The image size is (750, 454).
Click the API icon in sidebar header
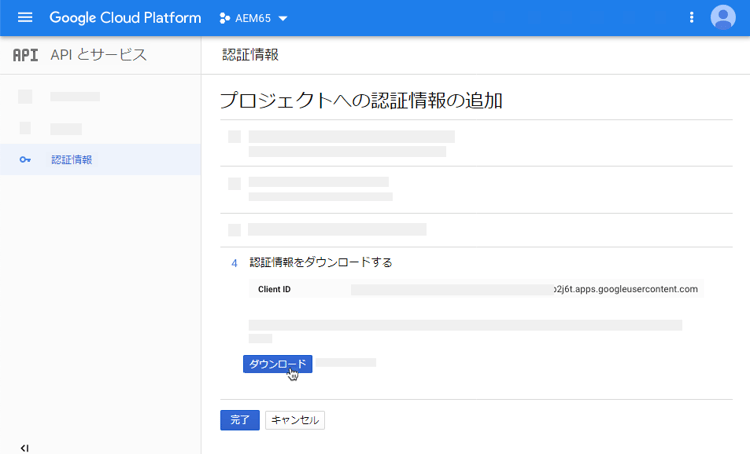[25, 55]
